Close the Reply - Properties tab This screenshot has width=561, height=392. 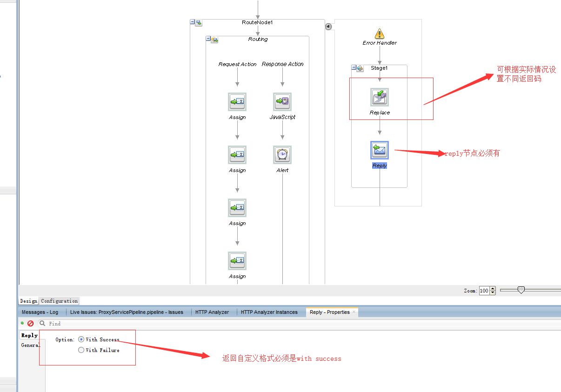click(354, 312)
